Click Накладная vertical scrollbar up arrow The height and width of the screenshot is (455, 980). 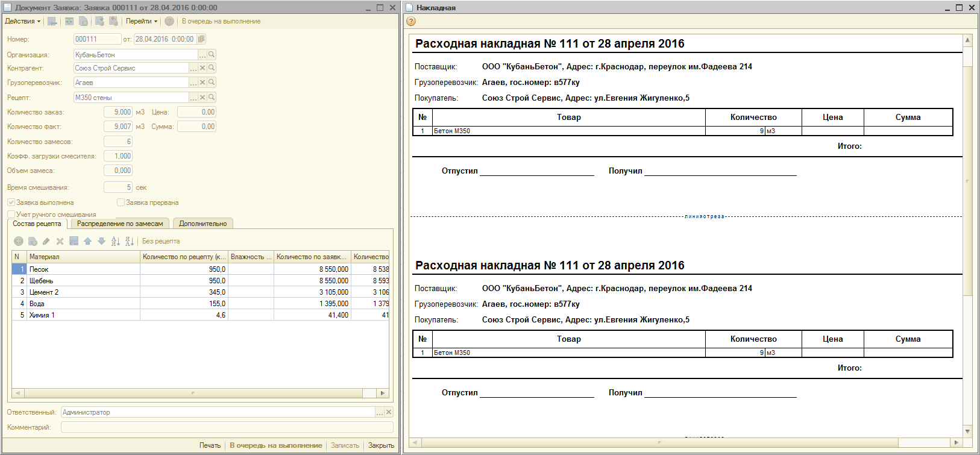pos(967,40)
